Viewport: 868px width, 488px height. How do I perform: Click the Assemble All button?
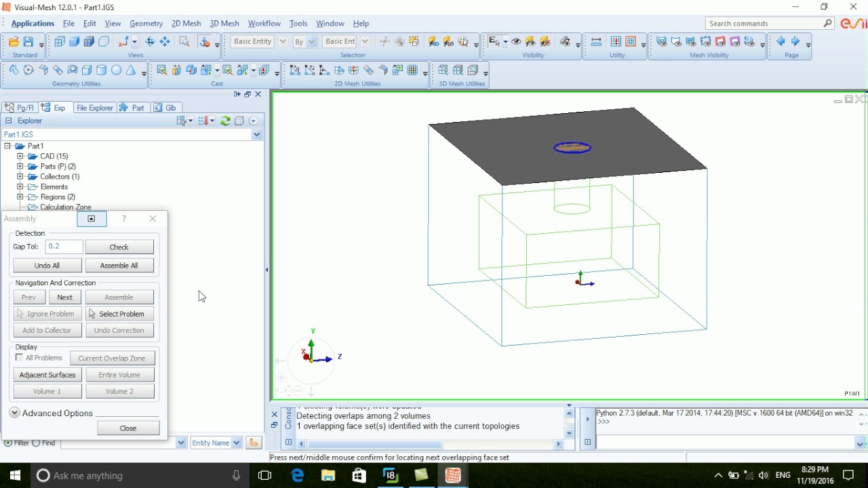pyautogui.click(x=119, y=265)
